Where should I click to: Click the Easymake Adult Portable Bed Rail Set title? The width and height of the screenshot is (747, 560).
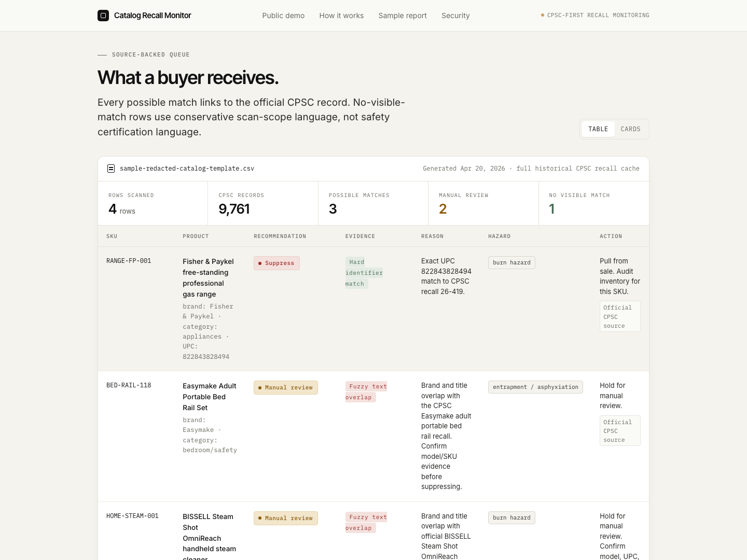click(x=209, y=397)
